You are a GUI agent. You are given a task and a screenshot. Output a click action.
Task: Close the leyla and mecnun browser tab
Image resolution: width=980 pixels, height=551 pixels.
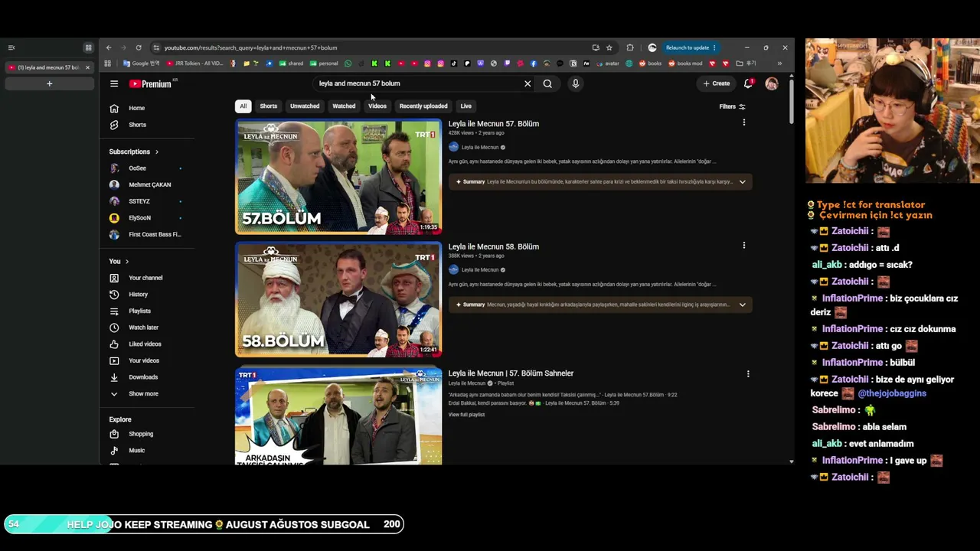click(87, 67)
